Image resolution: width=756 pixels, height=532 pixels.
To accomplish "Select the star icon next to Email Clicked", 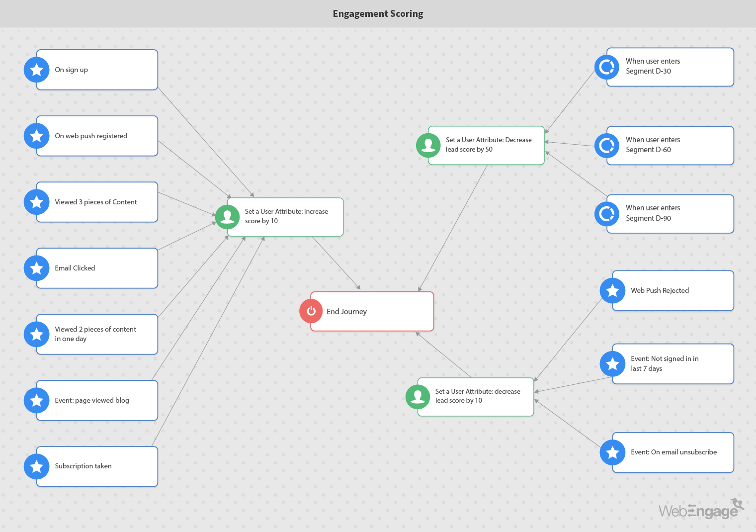I will click(36, 268).
